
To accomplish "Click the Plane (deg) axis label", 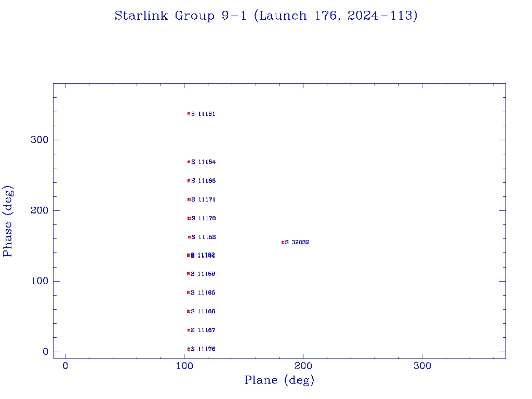I will [280, 380].
